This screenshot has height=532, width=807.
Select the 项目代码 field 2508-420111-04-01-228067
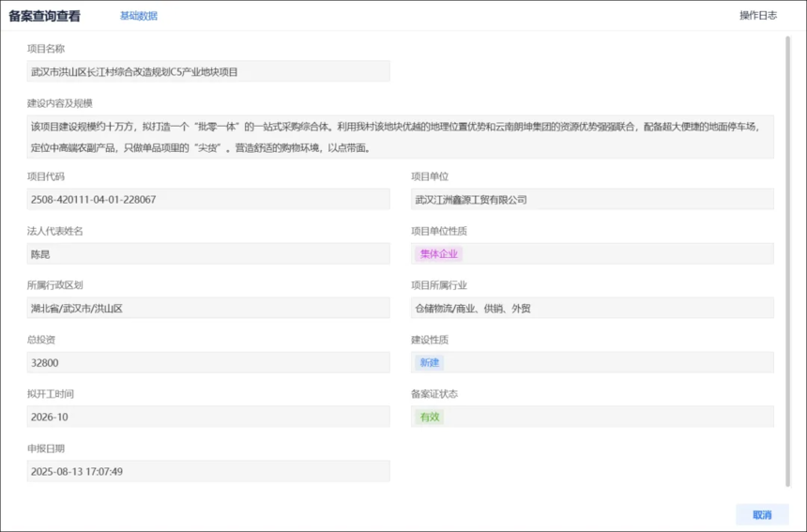tap(208, 199)
